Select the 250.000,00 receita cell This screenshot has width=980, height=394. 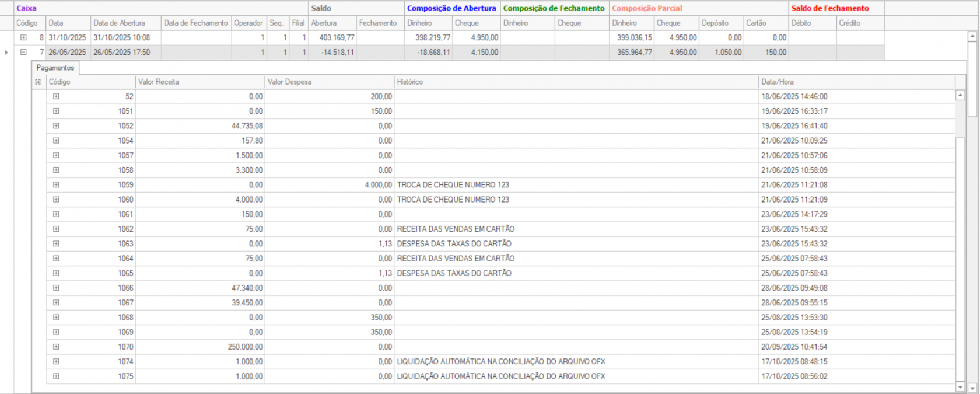(x=199, y=347)
